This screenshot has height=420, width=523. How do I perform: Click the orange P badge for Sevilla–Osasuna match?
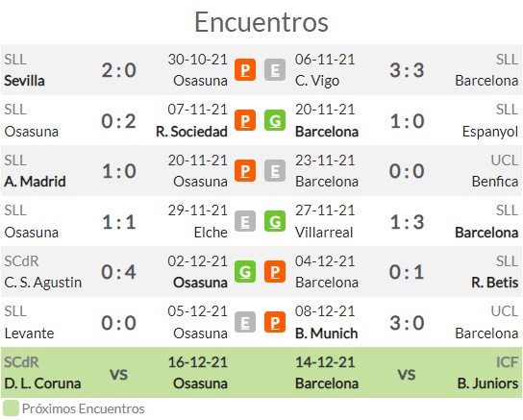click(x=245, y=69)
